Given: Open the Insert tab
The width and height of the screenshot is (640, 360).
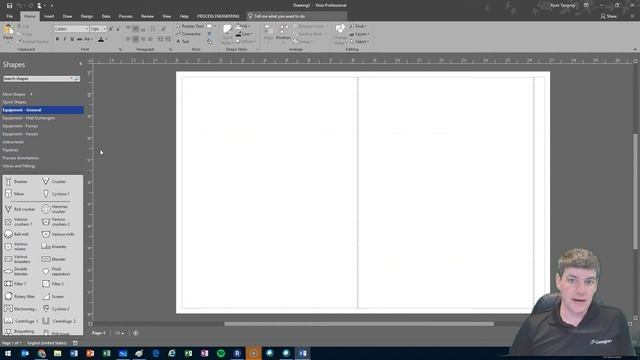Looking at the screenshot, I should click(49, 16).
